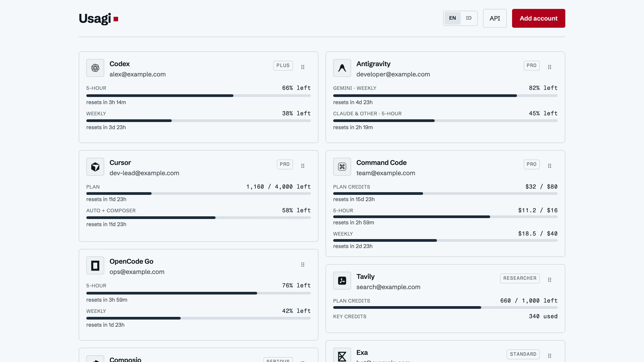Click the Codex OpenAI logo icon

coord(95,68)
